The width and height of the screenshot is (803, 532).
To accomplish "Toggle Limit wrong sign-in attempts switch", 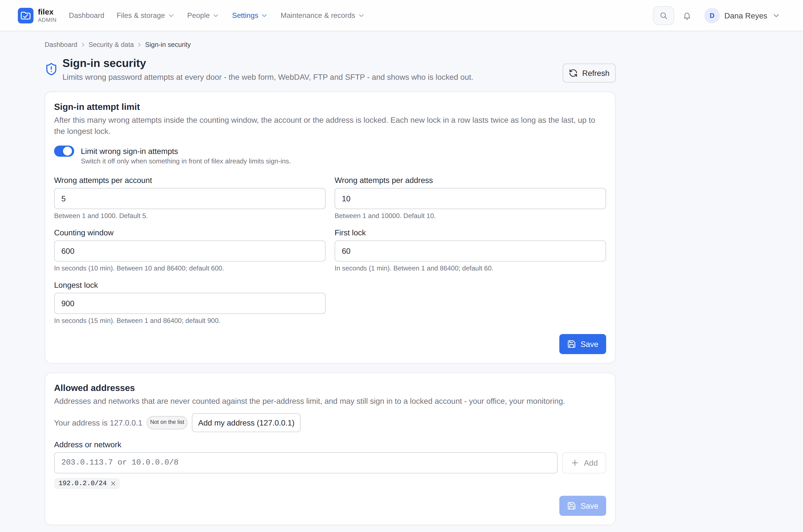I will coord(64,151).
